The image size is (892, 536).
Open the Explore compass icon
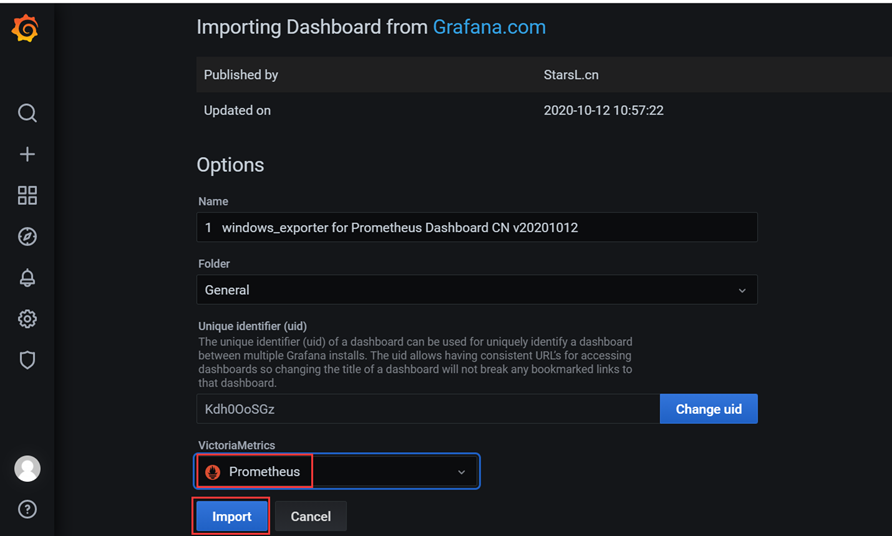tap(27, 236)
